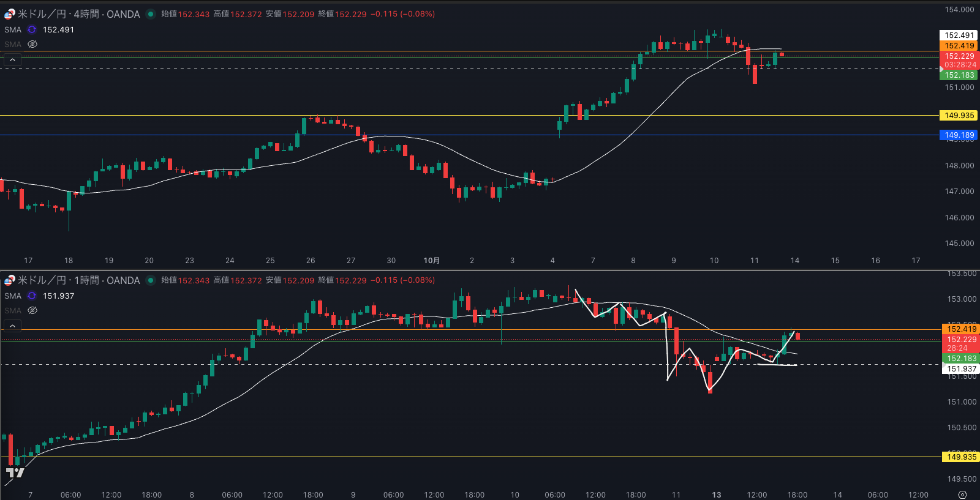This screenshot has width=980, height=500.
Task: Click the 10月 date marker on upper time axis
Action: (431, 261)
